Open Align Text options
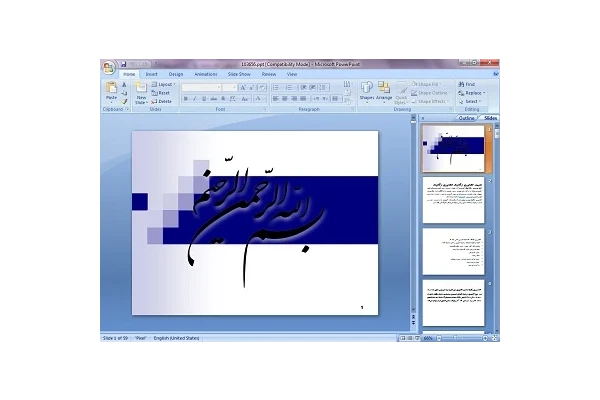 [x=348, y=93]
